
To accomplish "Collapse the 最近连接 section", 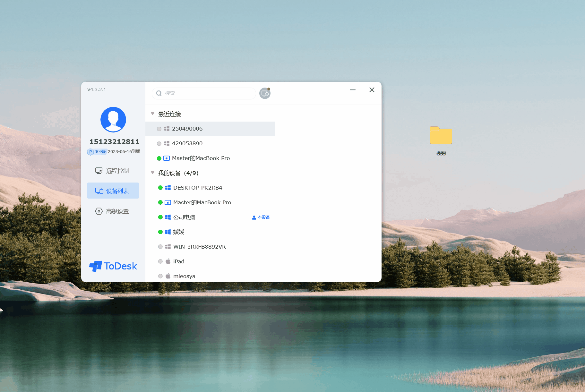I will tap(152, 114).
